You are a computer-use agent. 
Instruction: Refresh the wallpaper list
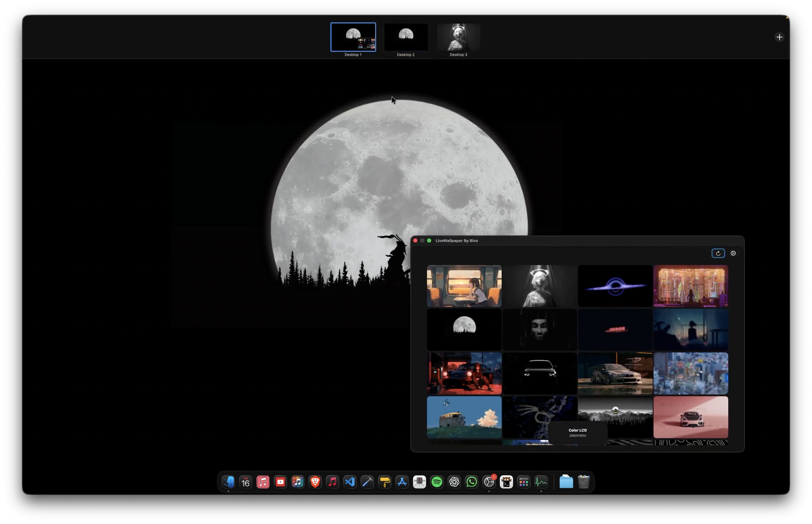point(718,253)
